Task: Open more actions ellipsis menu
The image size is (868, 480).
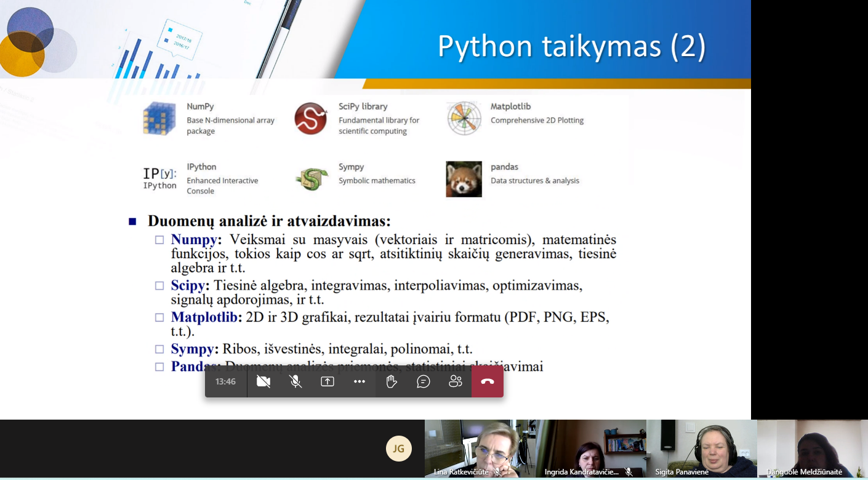Action: point(360,381)
